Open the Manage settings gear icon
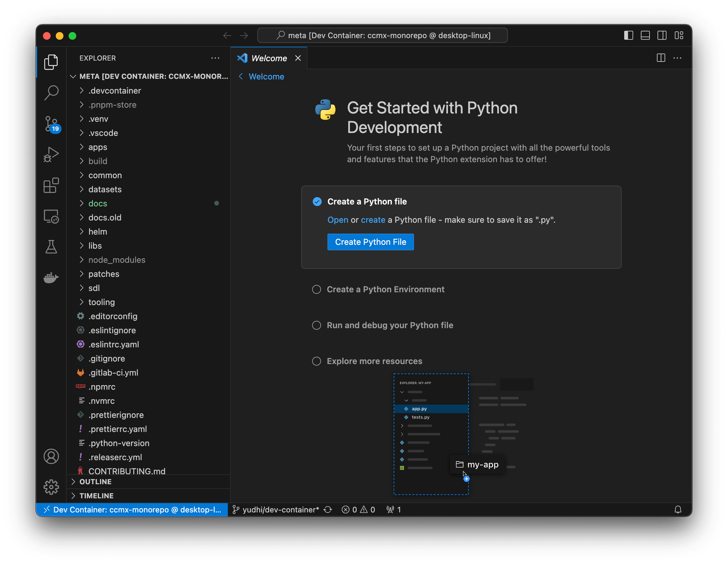This screenshot has width=728, height=564. (51, 487)
